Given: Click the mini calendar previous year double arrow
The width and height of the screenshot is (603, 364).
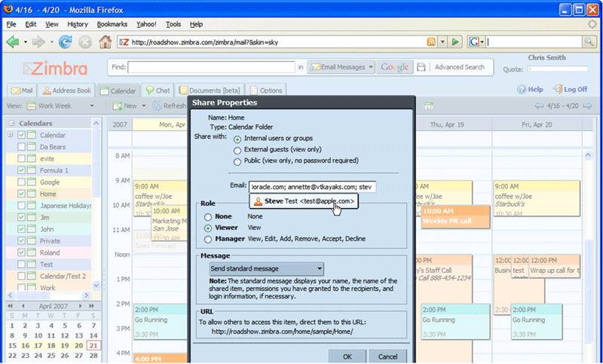Looking at the screenshot, I should (x=11, y=306).
